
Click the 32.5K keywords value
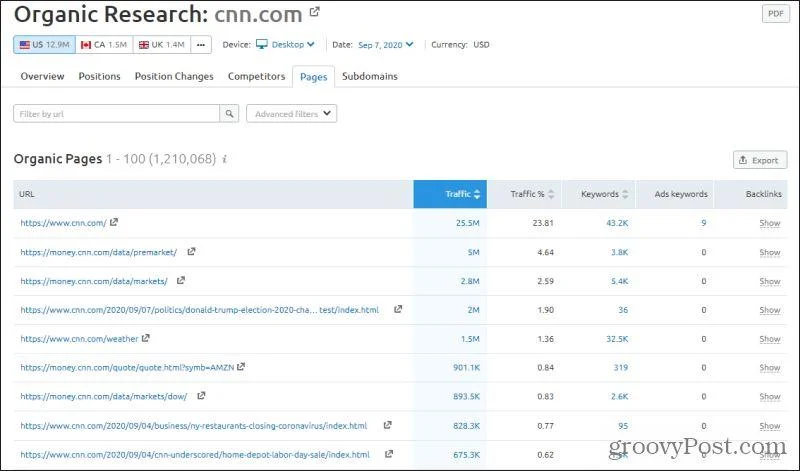point(617,339)
